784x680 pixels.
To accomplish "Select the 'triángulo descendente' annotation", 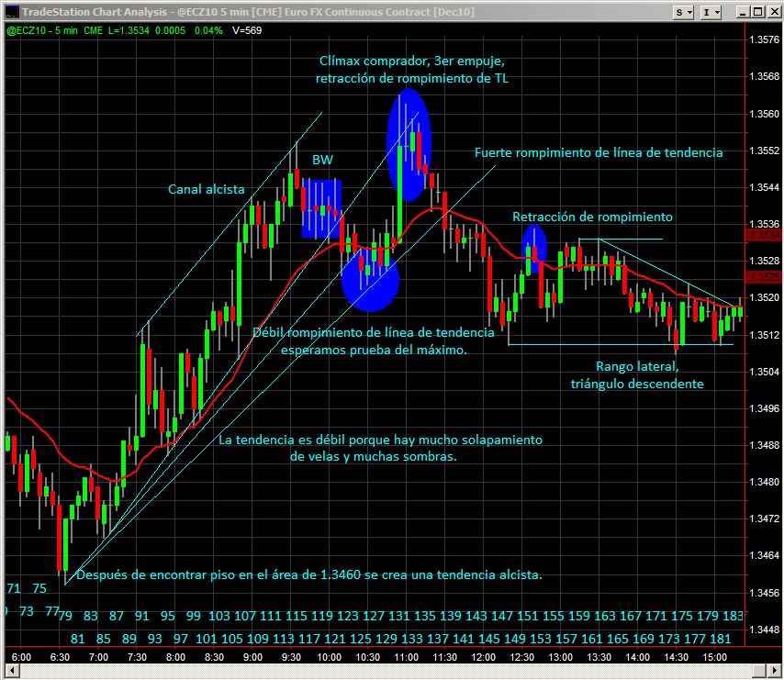I will click(637, 384).
